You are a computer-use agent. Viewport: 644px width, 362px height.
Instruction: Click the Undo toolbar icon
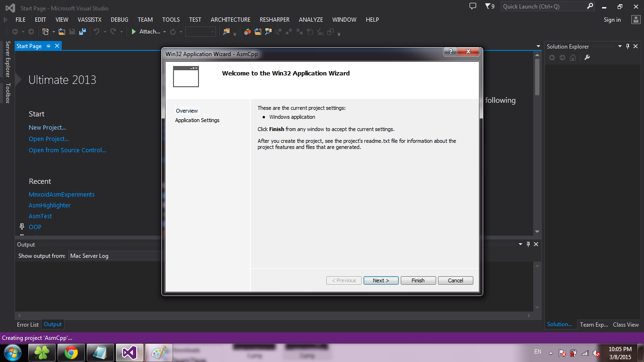coord(97,32)
